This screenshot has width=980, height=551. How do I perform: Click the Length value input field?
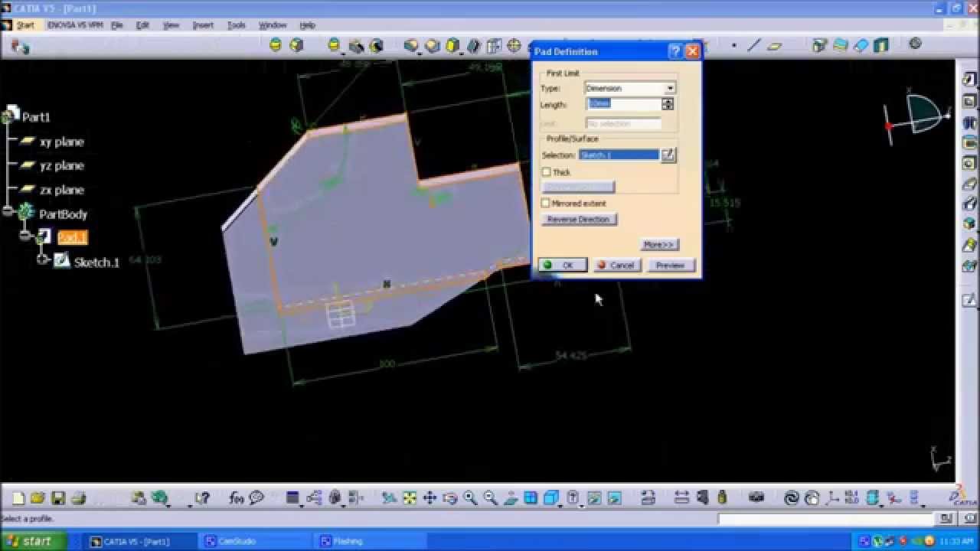tap(624, 104)
